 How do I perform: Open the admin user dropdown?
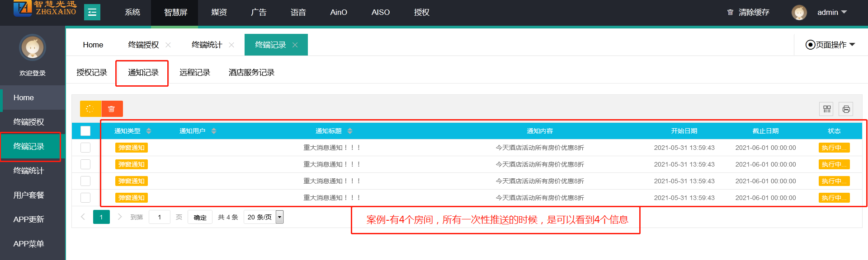pos(832,12)
